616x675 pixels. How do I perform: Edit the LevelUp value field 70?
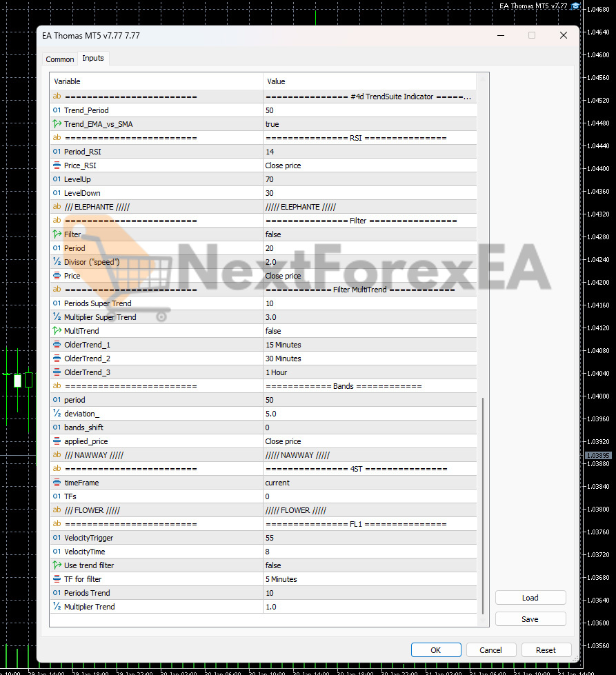click(x=369, y=179)
